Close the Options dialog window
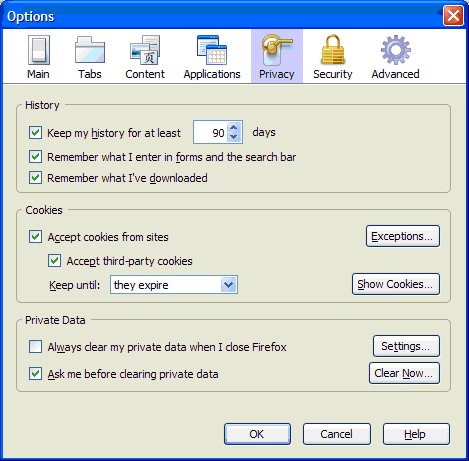 [453, 16]
